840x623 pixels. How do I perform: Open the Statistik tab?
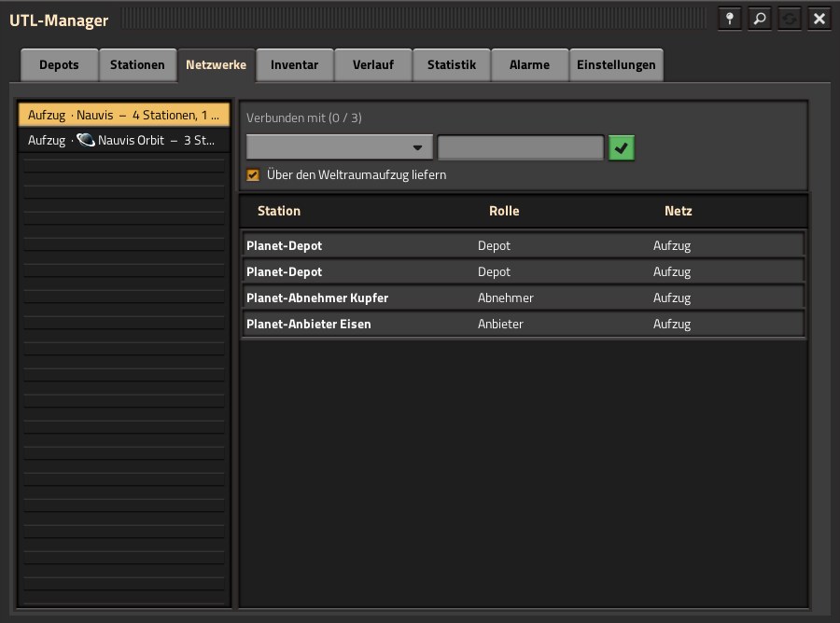(x=452, y=64)
